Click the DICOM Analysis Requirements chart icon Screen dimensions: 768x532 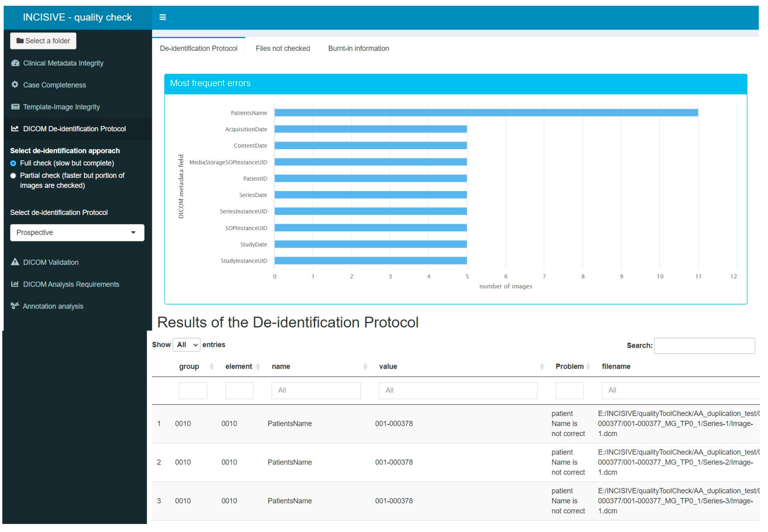[x=15, y=284]
